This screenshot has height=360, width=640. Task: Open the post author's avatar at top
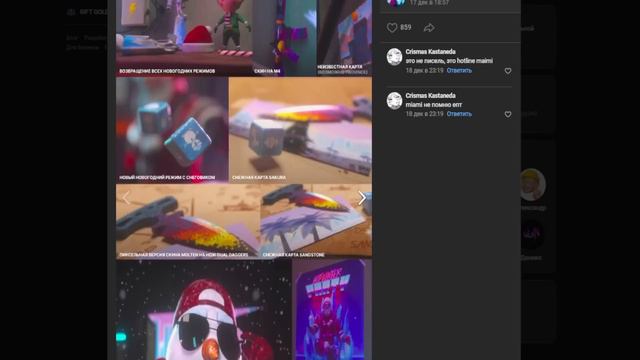pyautogui.click(x=396, y=3)
